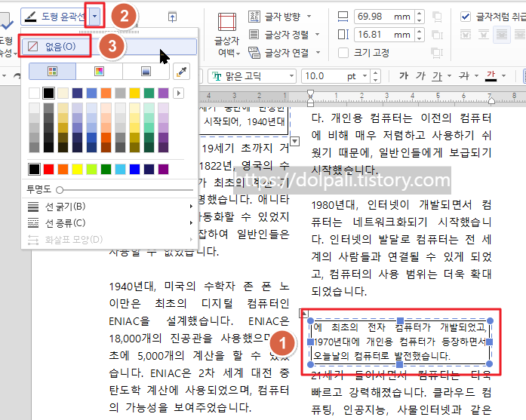Pick the purple swatch in the standard colors row
Image resolution: width=526 pixels, height=420 pixels.
163,169
